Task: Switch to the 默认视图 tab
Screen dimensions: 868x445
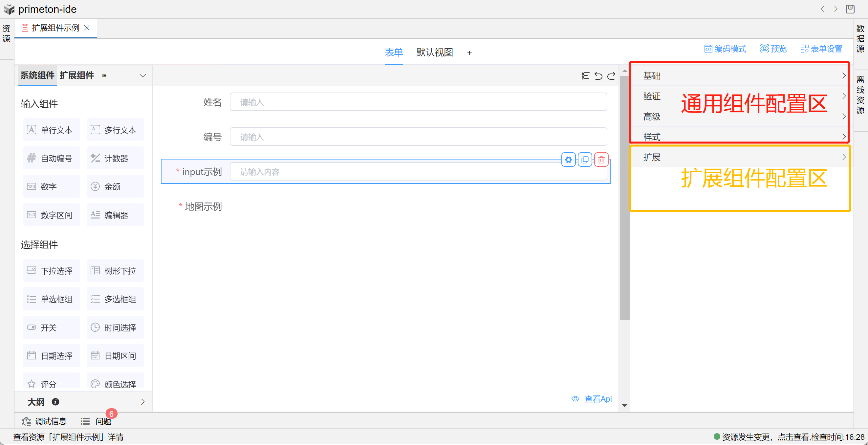Action: 434,52
